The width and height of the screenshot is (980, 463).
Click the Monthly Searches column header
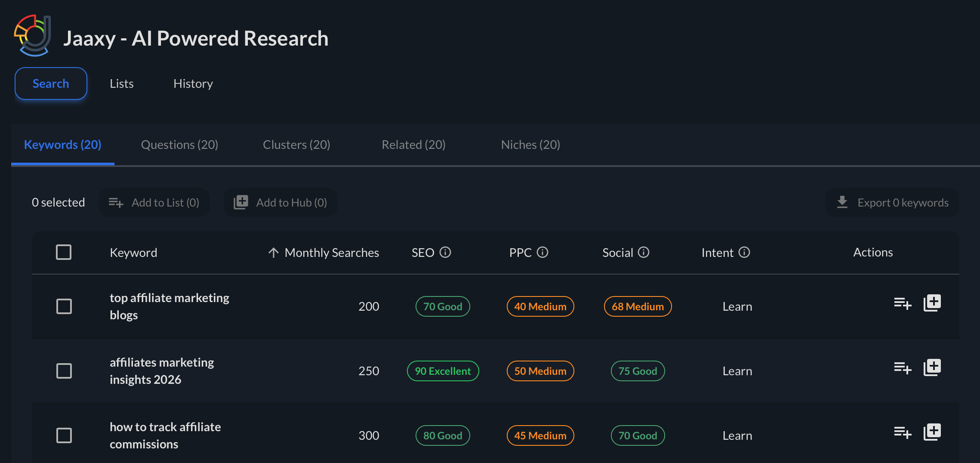(332, 253)
